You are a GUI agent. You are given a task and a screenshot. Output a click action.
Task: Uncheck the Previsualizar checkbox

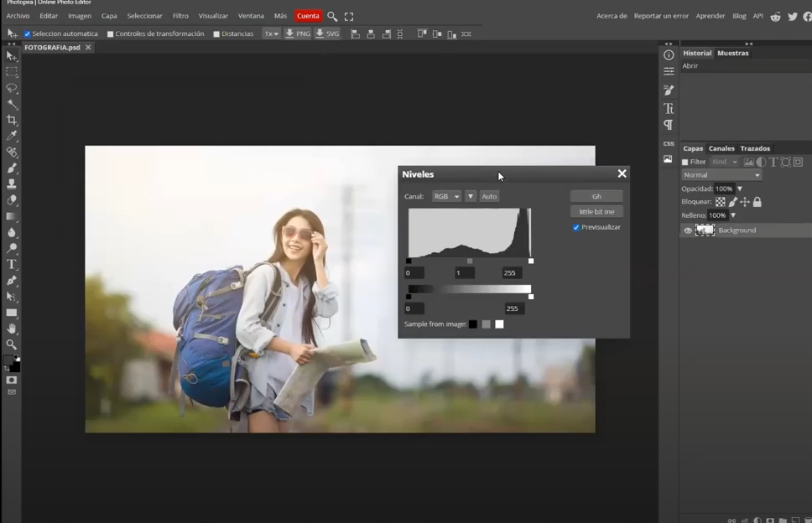point(576,227)
